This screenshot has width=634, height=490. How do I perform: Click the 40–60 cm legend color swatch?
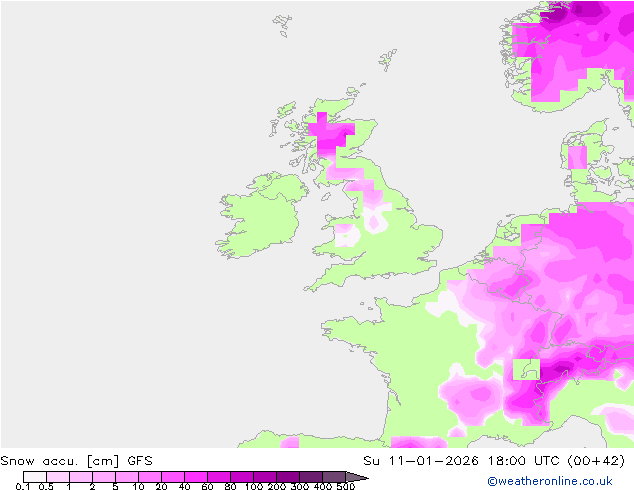[x=196, y=477]
